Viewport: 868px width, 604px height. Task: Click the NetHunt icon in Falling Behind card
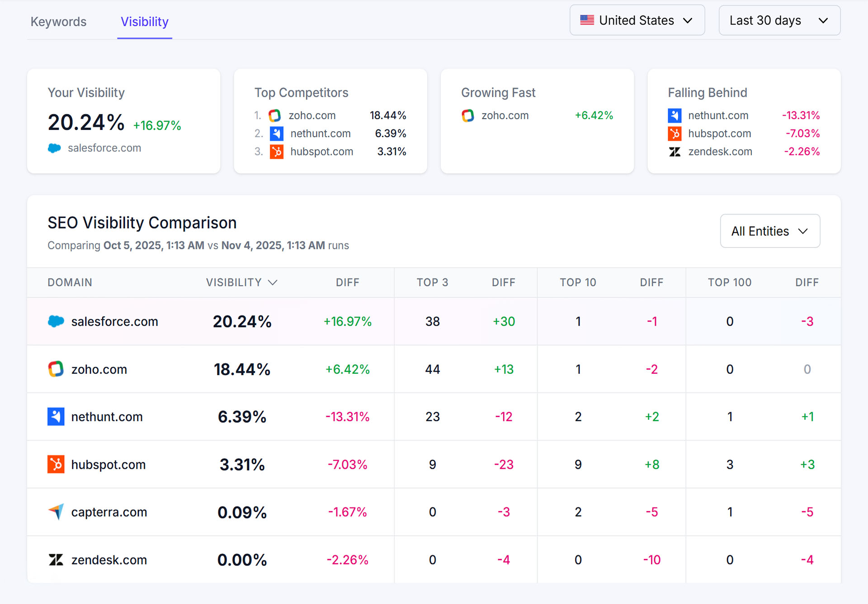[x=675, y=115]
